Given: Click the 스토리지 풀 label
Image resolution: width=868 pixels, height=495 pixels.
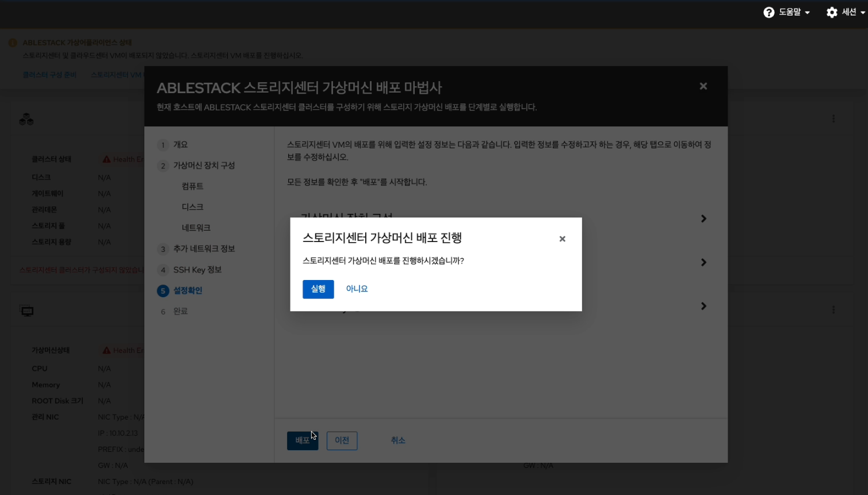Looking at the screenshot, I should (48, 226).
